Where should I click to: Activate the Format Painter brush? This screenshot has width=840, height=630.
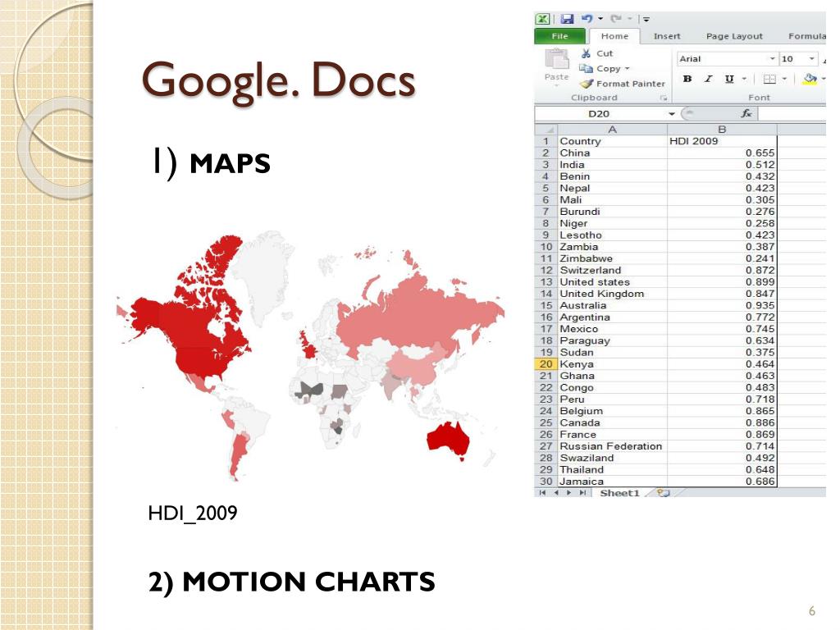click(x=587, y=84)
